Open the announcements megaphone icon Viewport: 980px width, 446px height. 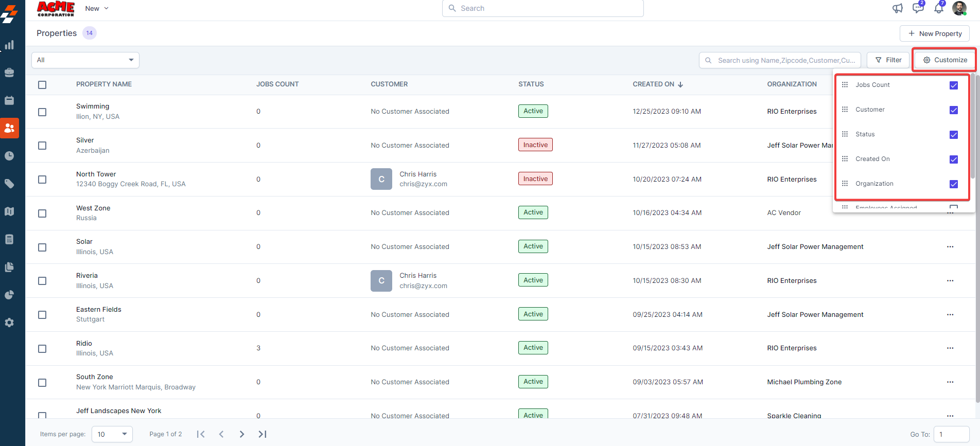click(898, 8)
